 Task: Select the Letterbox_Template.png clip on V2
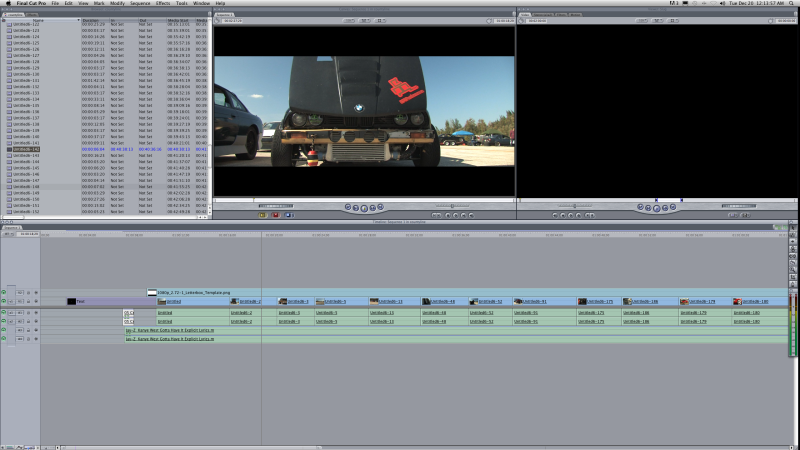pyautogui.click(x=467, y=293)
